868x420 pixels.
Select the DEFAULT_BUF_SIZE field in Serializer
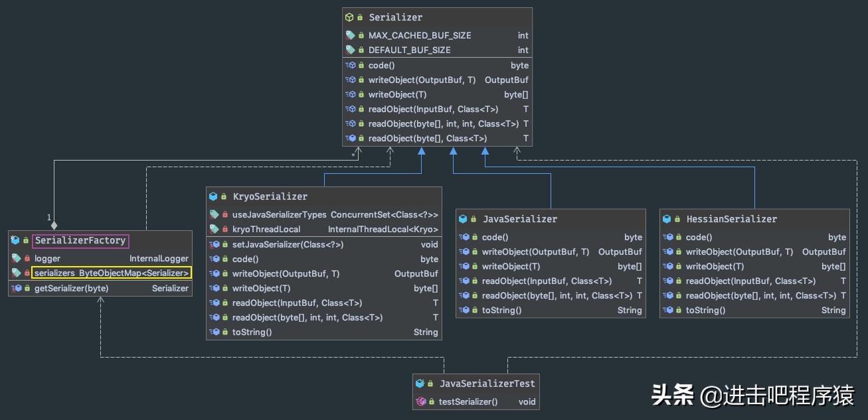tap(409, 50)
